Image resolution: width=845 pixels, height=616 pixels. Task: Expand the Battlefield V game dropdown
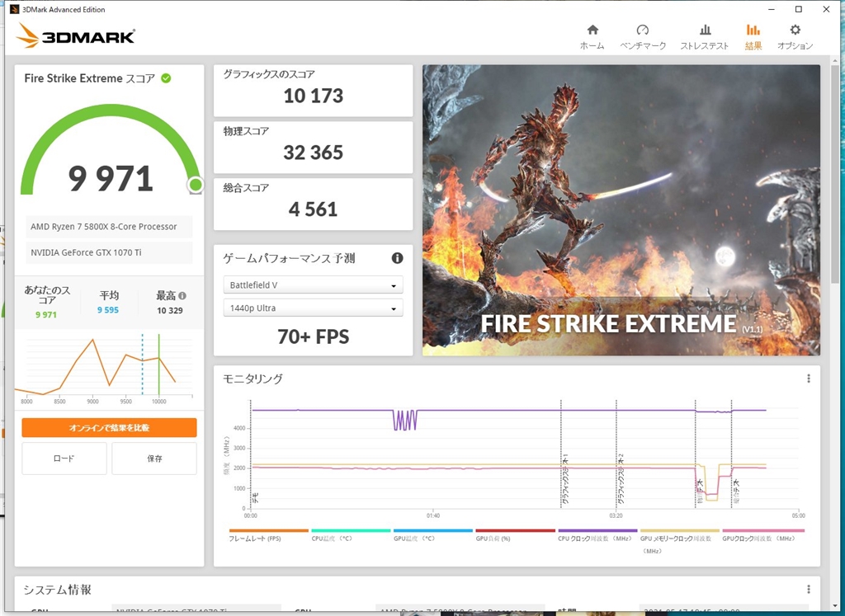click(x=313, y=285)
